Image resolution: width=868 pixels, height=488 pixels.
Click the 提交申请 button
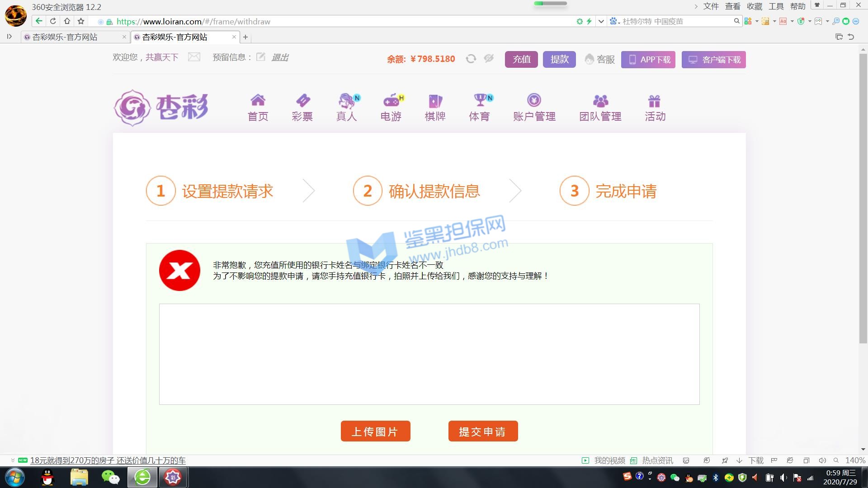pyautogui.click(x=483, y=432)
